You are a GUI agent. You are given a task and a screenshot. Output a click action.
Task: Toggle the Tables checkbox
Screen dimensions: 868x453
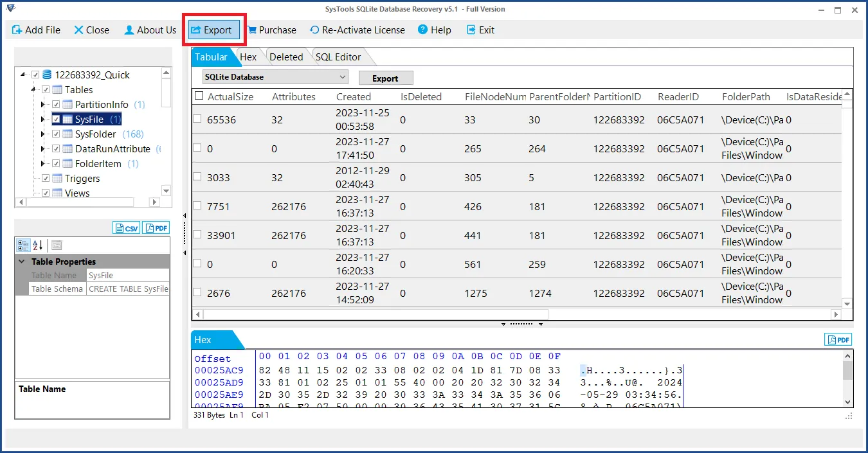(46, 89)
